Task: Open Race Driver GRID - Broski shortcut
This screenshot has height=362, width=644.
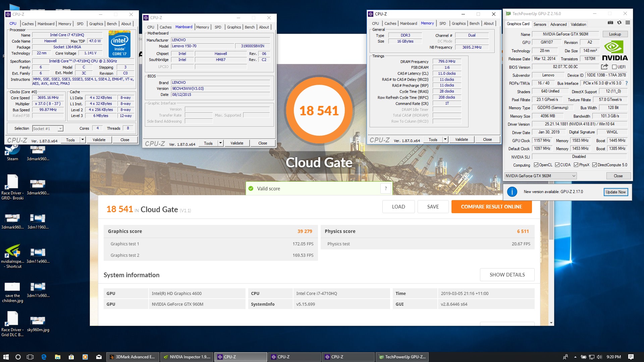Action: 12,187
